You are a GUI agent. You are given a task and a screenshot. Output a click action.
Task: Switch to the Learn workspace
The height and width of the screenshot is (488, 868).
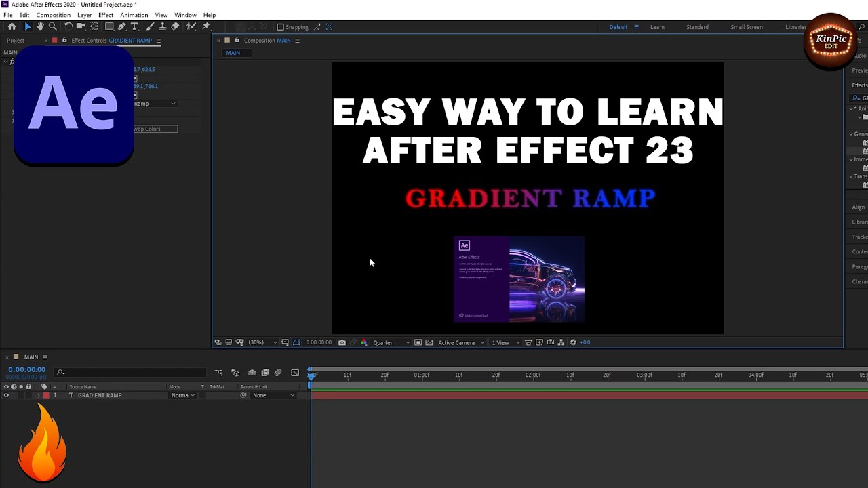pyautogui.click(x=657, y=27)
